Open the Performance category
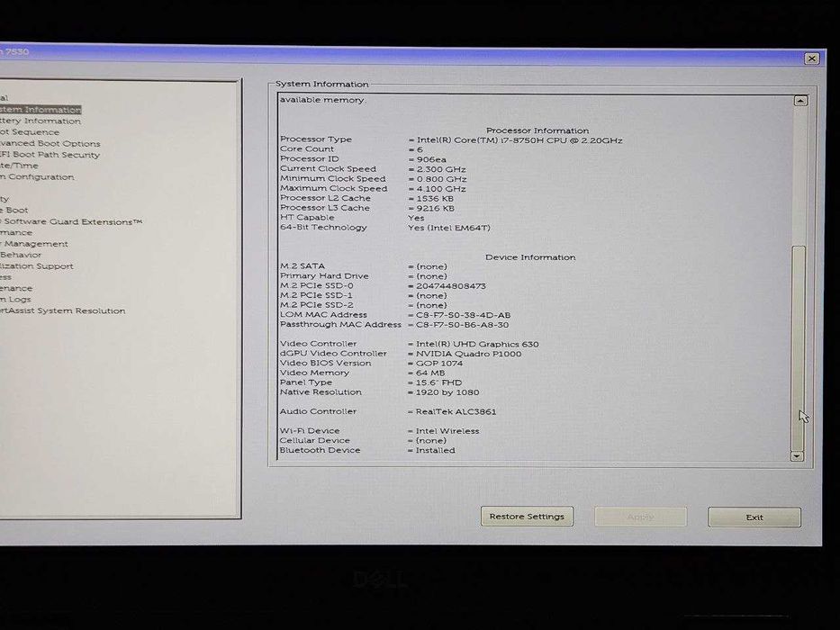The width and height of the screenshot is (840, 630). pos(16,232)
